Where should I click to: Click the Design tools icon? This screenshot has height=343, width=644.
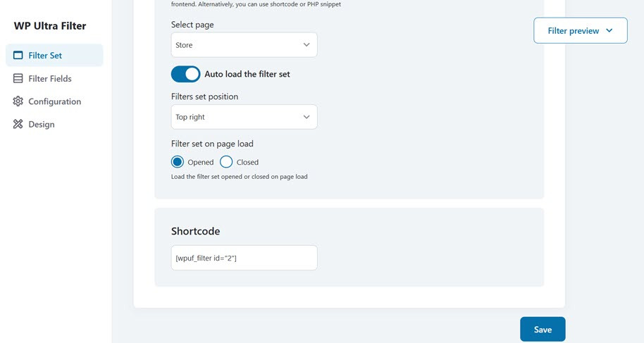point(18,124)
